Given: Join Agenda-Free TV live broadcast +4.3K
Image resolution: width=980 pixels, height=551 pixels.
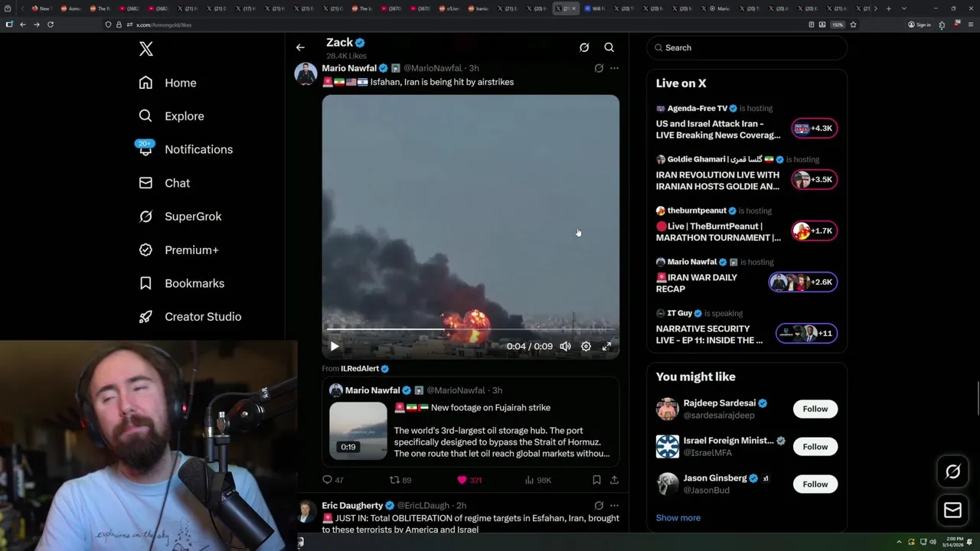Looking at the screenshot, I should (814, 129).
